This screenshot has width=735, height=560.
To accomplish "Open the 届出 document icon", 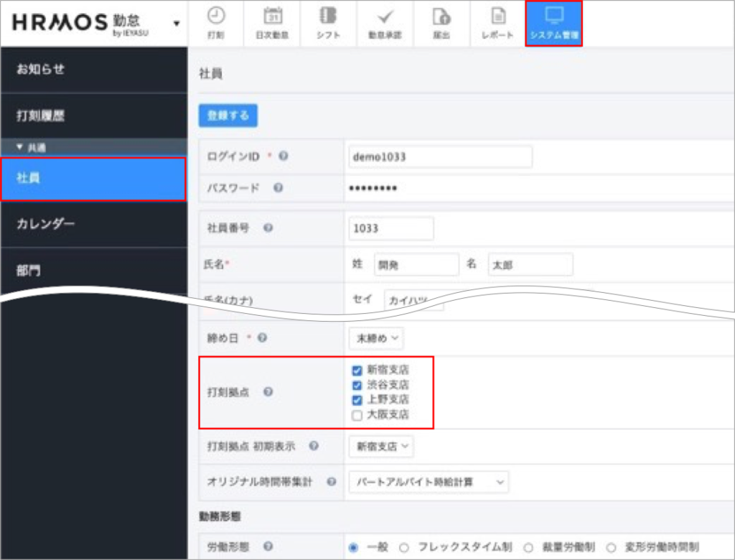I will click(441, 23).
